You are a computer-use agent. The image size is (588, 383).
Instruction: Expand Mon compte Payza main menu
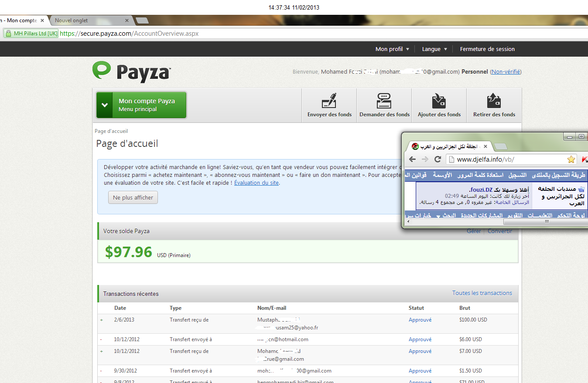(141, 105)
